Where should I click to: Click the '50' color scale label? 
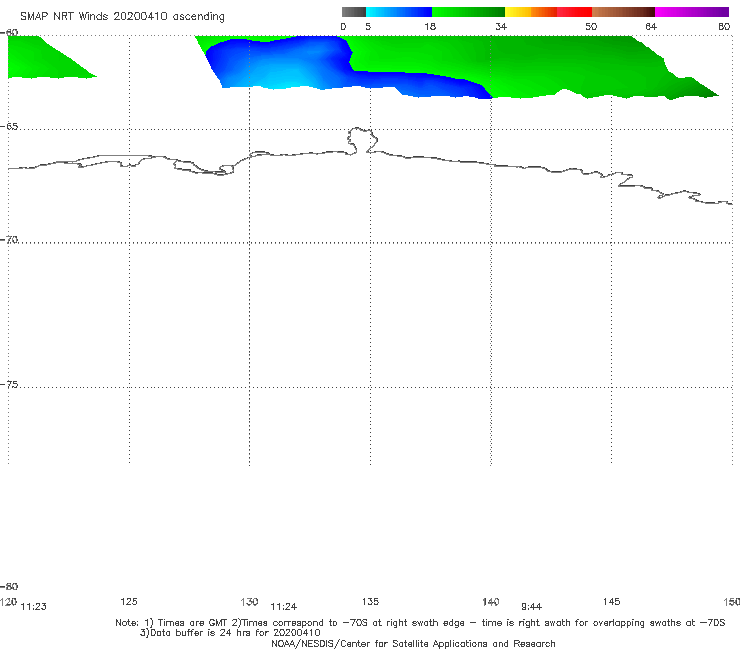pyautogui.click(x=591, y=26)
